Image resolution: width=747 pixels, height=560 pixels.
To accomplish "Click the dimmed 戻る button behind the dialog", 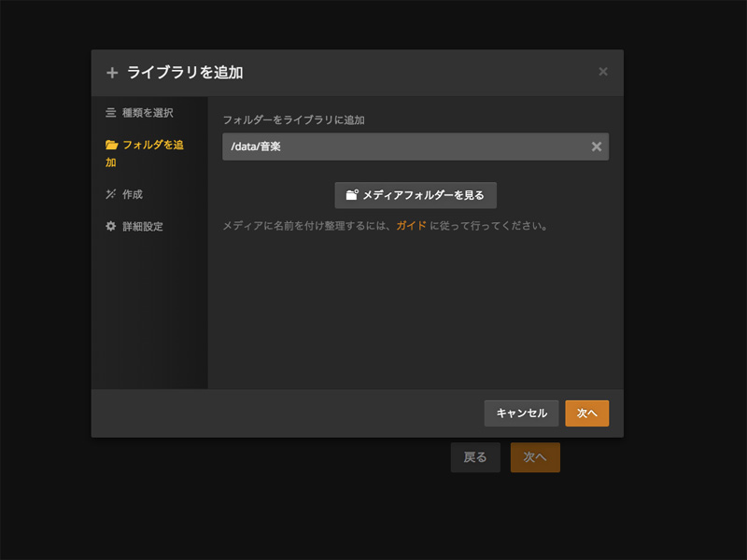I will [475, 457].
